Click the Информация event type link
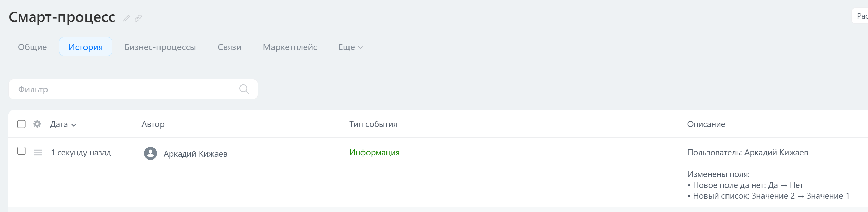This screenshot has height=212, width=868. click(x=374, y=153)
